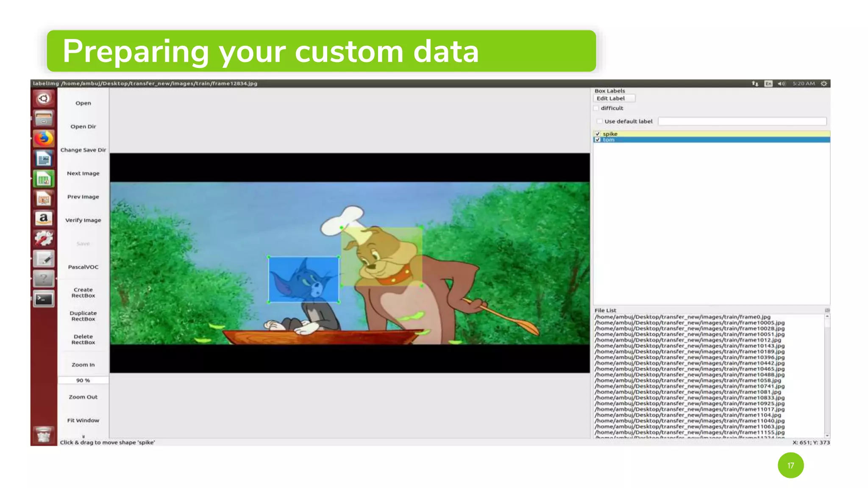Click the Open file tool

point(83,103)
